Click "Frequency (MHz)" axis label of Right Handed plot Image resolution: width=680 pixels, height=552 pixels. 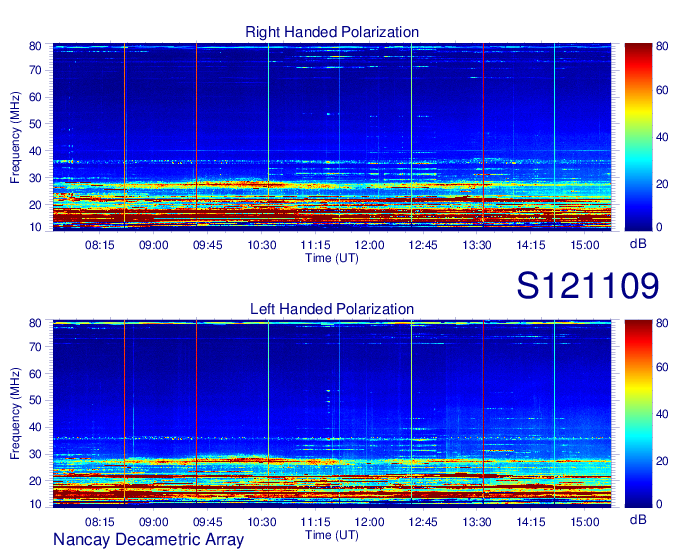(x=15, y=137)
